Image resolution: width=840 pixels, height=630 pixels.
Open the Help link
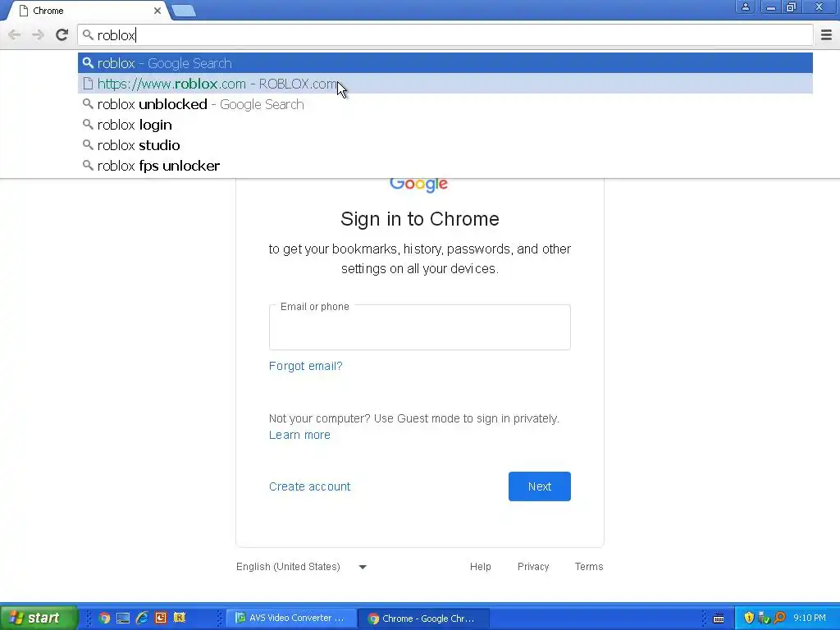pos(480,567)
